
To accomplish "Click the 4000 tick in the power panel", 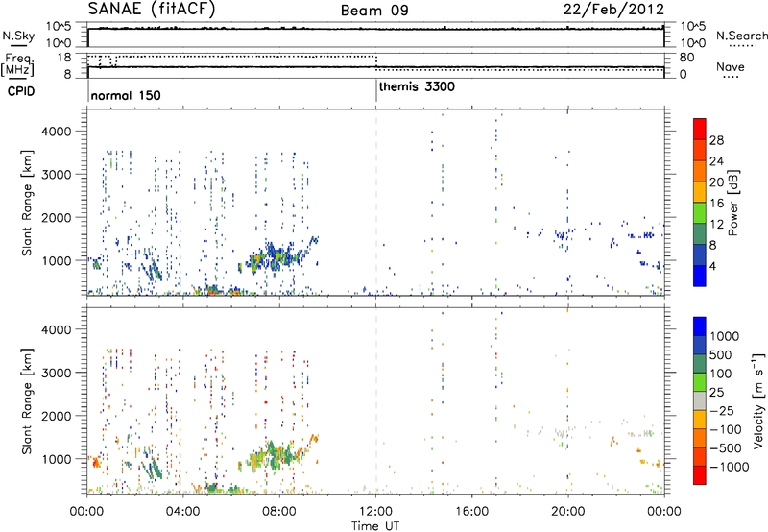I will point(56,132).
